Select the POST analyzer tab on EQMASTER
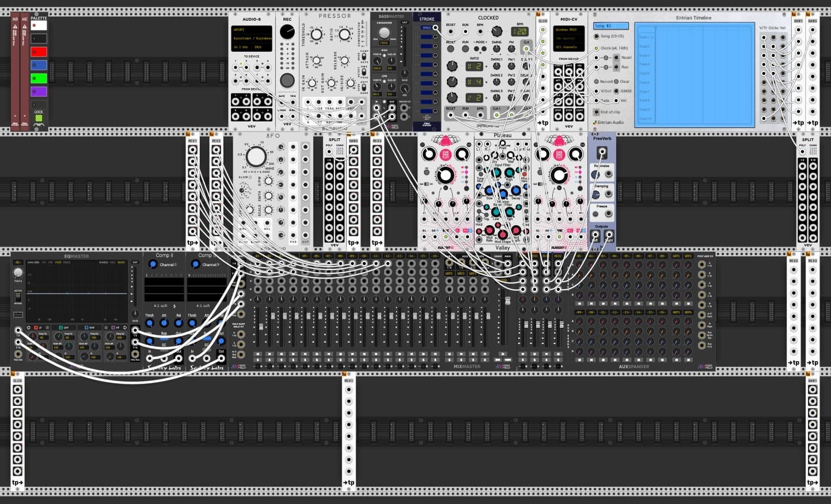Image resolution: width=831 pixels, height=504 pixels. point(58,262)
